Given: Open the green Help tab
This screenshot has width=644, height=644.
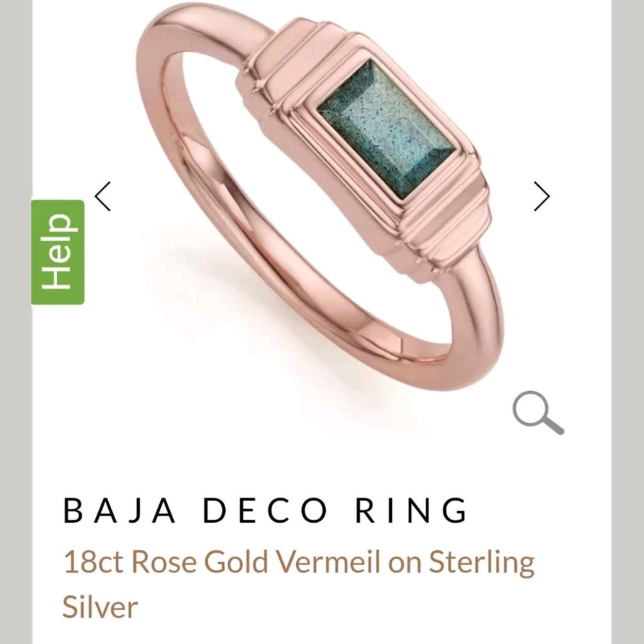Looking at the screenshot, I should tap(58, 252).
